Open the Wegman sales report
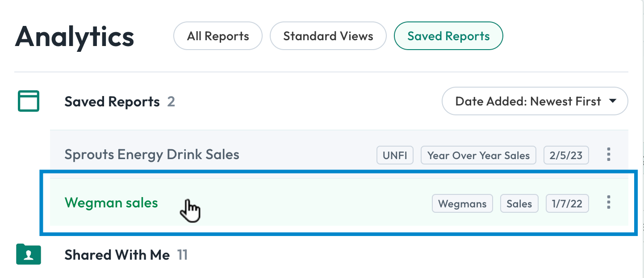The height and width of the screenshot is (278, 644). pyautogui.click(x=111, y=203)
